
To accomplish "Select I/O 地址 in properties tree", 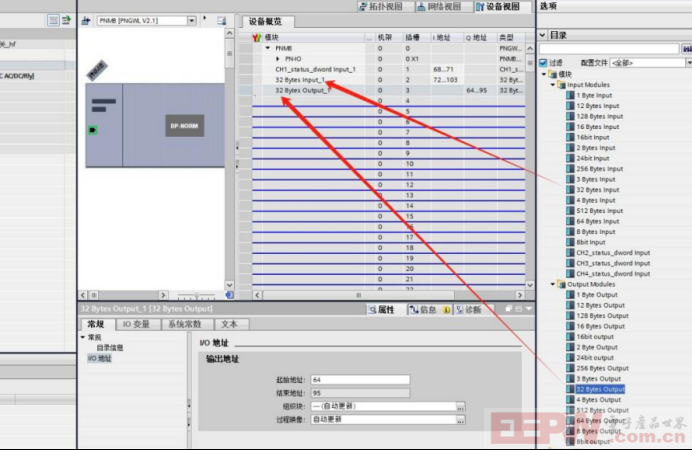I will (x=99, y=358).
